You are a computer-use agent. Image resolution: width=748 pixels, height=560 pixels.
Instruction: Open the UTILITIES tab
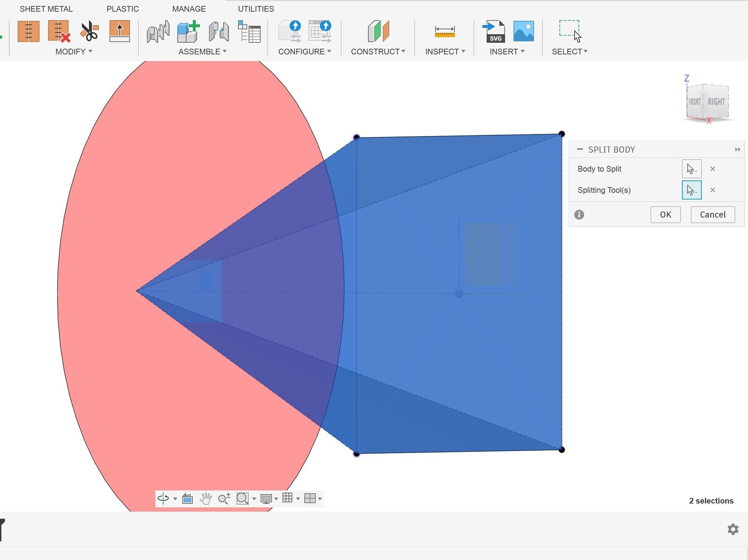click(x=256, y=9)
